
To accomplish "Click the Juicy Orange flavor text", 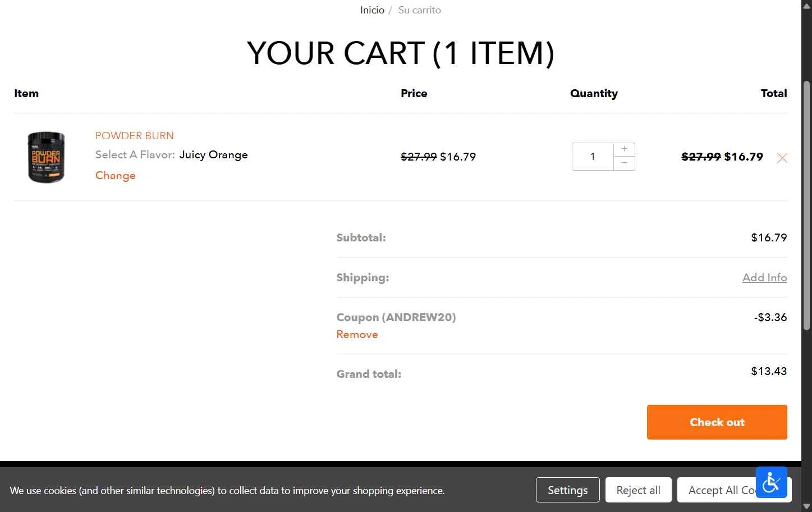I will pyautogui.click(x=213, y=155).
